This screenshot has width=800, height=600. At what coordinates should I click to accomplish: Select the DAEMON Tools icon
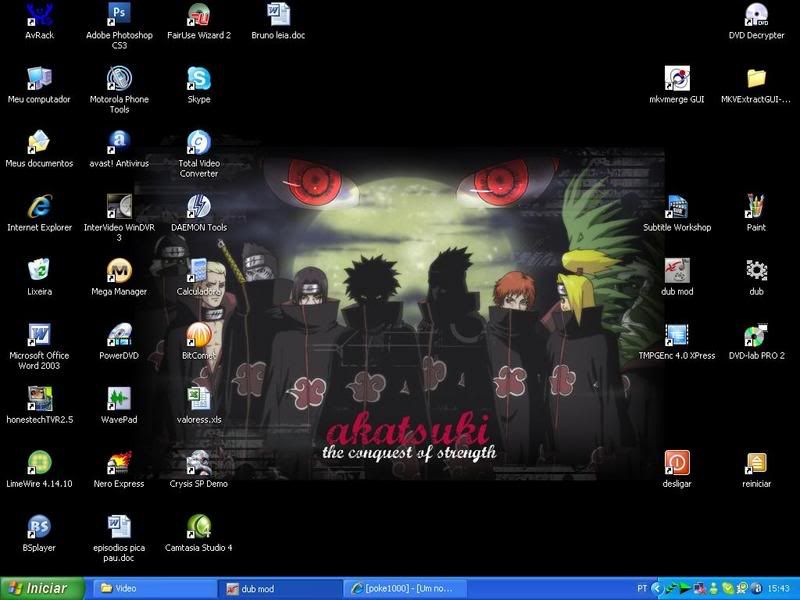tap(199, 207)
